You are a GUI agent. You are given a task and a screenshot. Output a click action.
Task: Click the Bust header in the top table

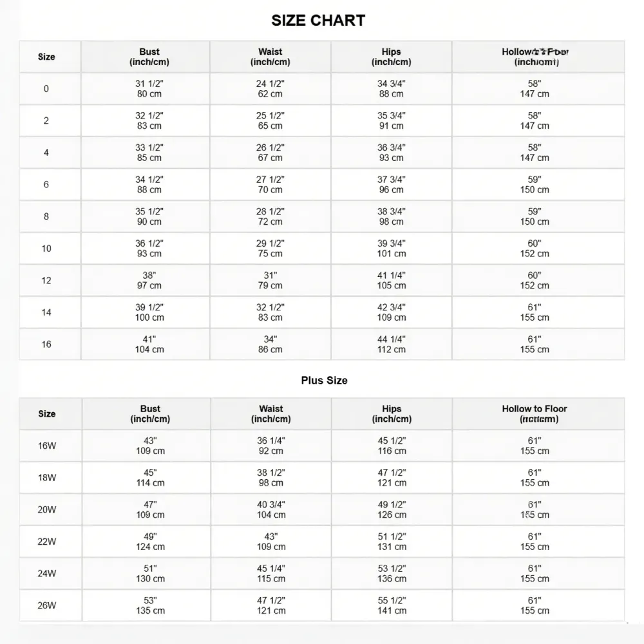pos(149,57)
